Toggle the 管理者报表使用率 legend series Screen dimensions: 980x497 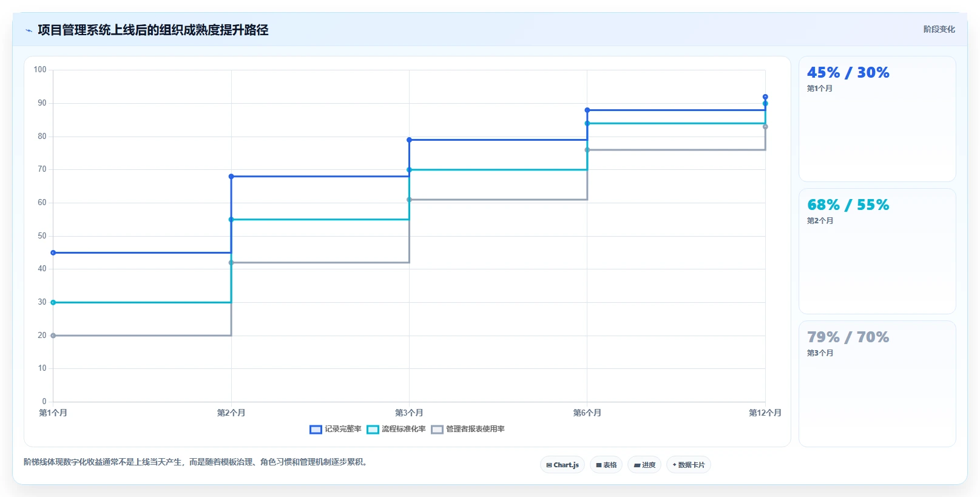coord(468,429)
